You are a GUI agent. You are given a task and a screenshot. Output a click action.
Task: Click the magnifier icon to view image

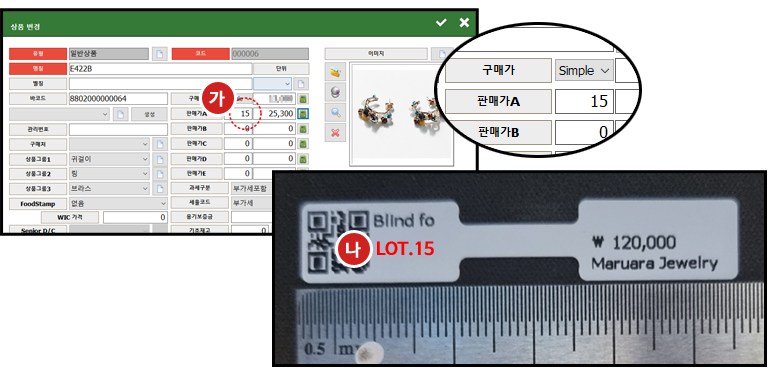point(336,113)
